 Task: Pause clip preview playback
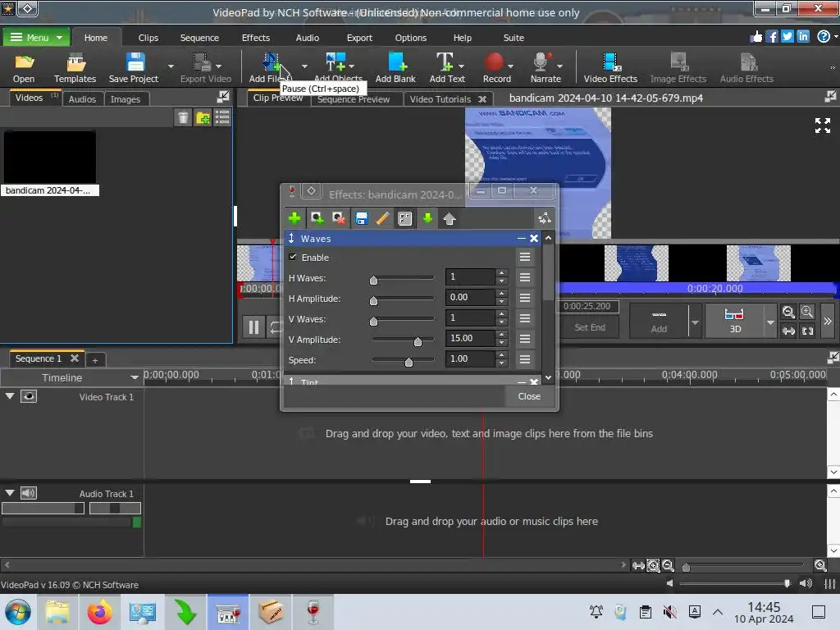(x=254, y=327)
